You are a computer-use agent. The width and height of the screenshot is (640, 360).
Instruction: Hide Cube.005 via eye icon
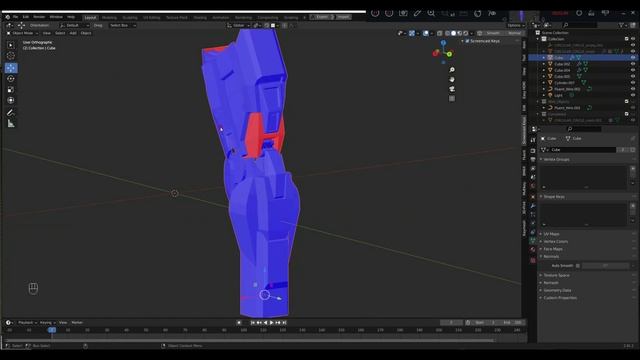tap(633, 76)
